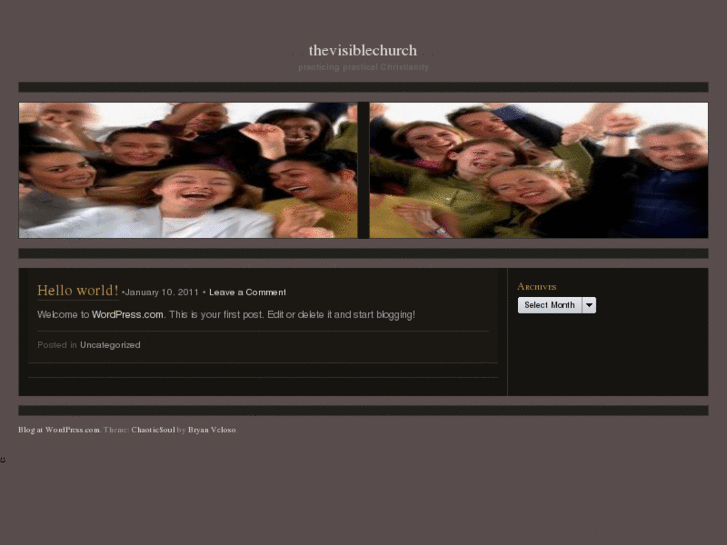Open the thevisiblechurch site title link
This screenshot has width=727, height=545.
[363, 50]
